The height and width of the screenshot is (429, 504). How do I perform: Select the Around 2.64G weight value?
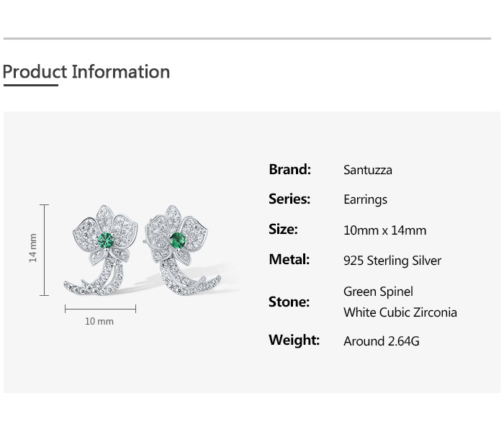381,341
